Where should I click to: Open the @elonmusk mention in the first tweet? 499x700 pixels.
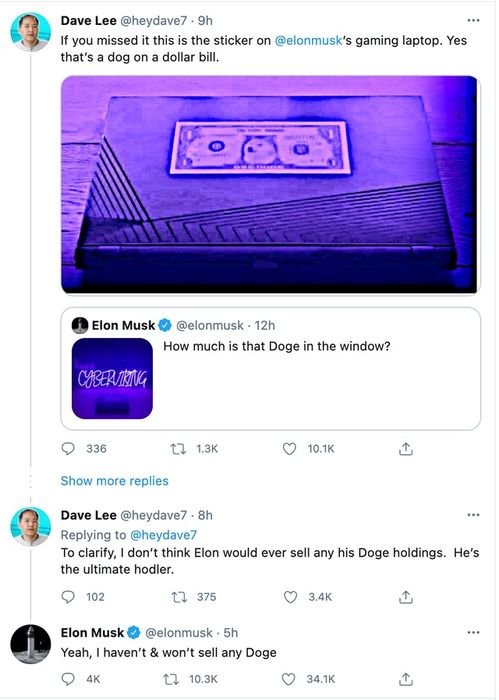[x=308, y=40]
